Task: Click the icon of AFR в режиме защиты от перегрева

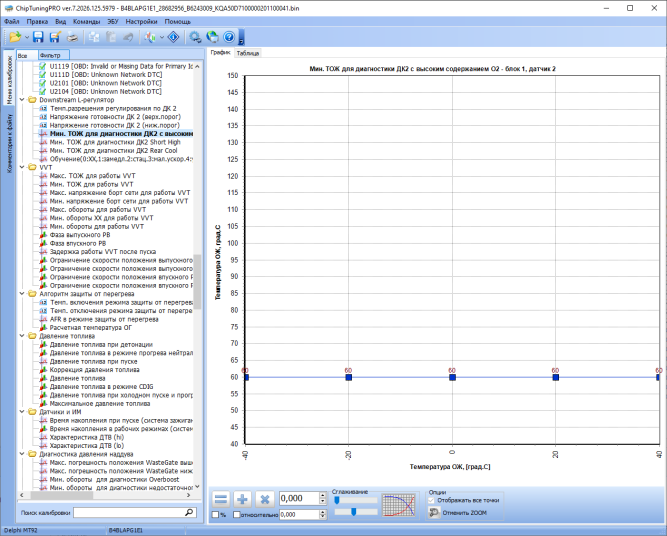Action: tap(43, 319)
